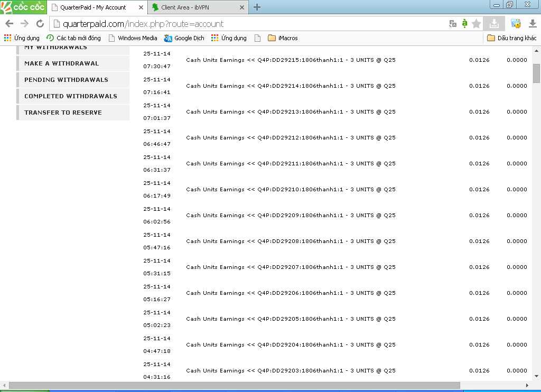Image resolution: width=541 pixels, height=392 pixels.
Task: Select the DD29210 cash units earnings entry
Action: (291, 190)
